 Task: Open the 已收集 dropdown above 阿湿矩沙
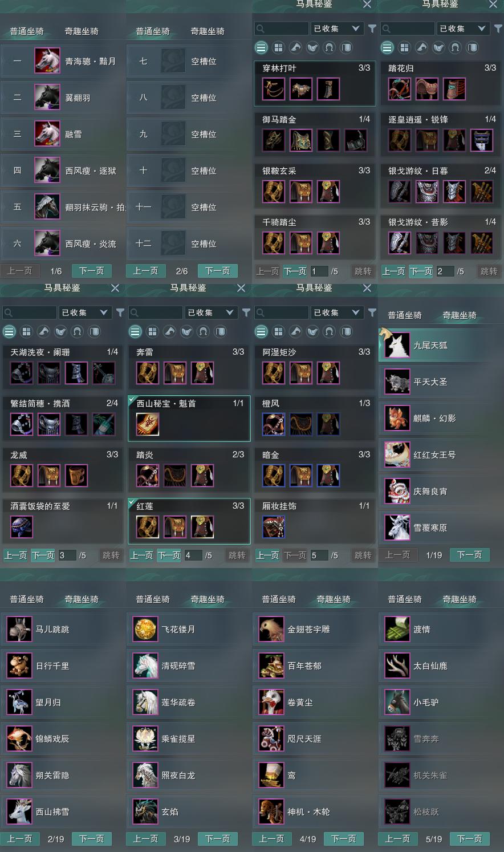[x=337, y=313]
